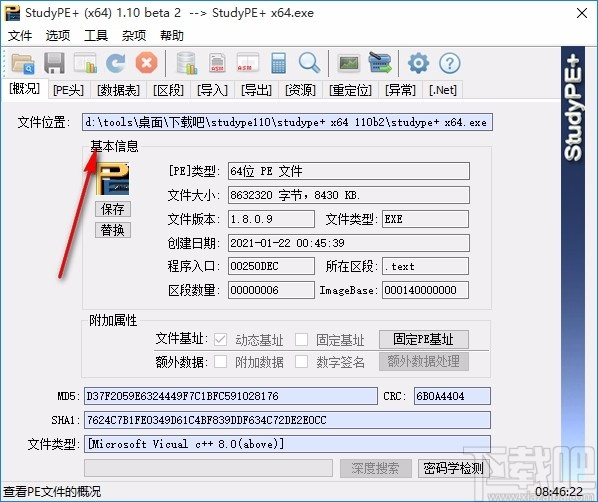Open the database cylinder chart tool icon
The image size is (598, 502).
pyautogui.click(x=186, y=63)
